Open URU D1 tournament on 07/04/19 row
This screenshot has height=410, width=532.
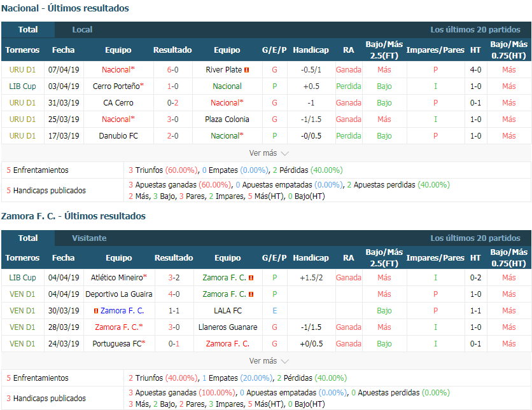coord(22,70)
